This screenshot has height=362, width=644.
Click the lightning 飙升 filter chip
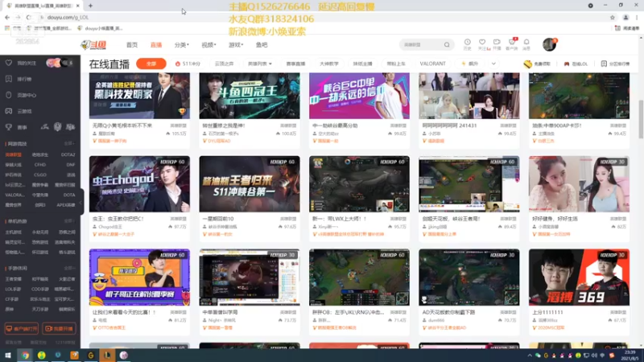click(470, 64)
